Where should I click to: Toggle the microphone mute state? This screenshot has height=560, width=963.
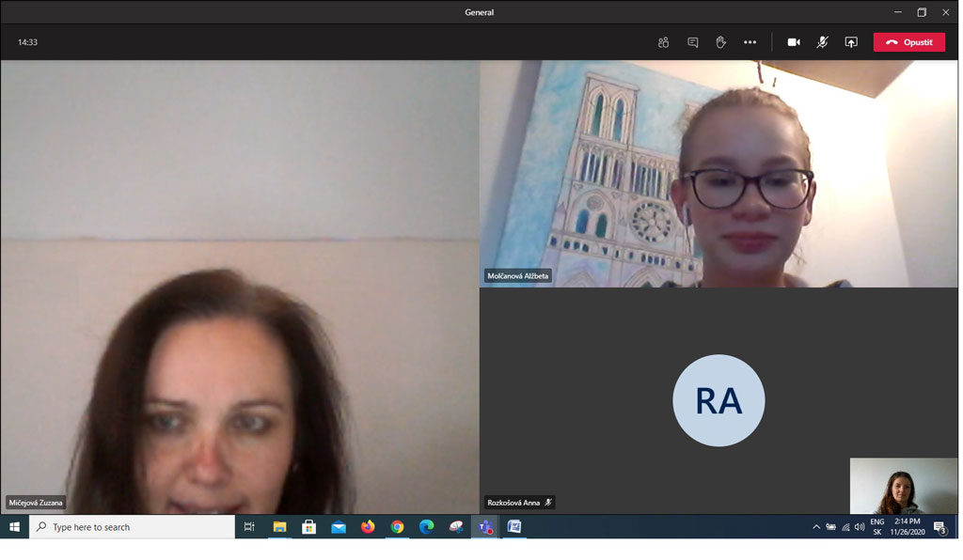click(x=822, y=42)
